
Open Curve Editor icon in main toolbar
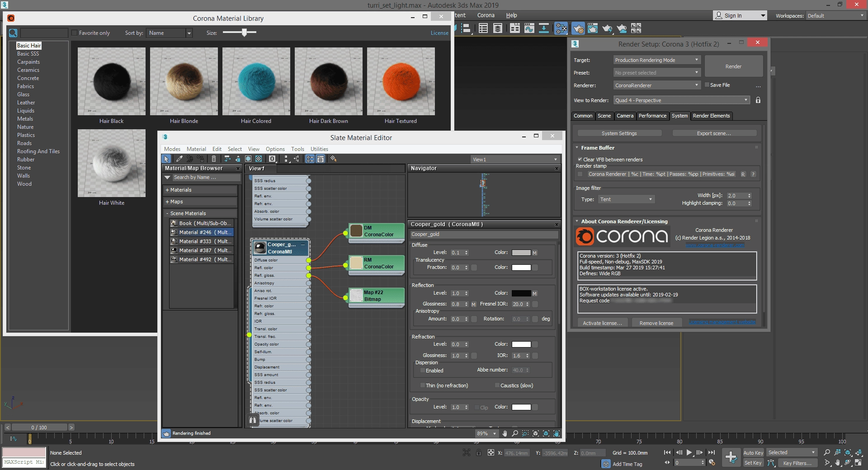529,29
